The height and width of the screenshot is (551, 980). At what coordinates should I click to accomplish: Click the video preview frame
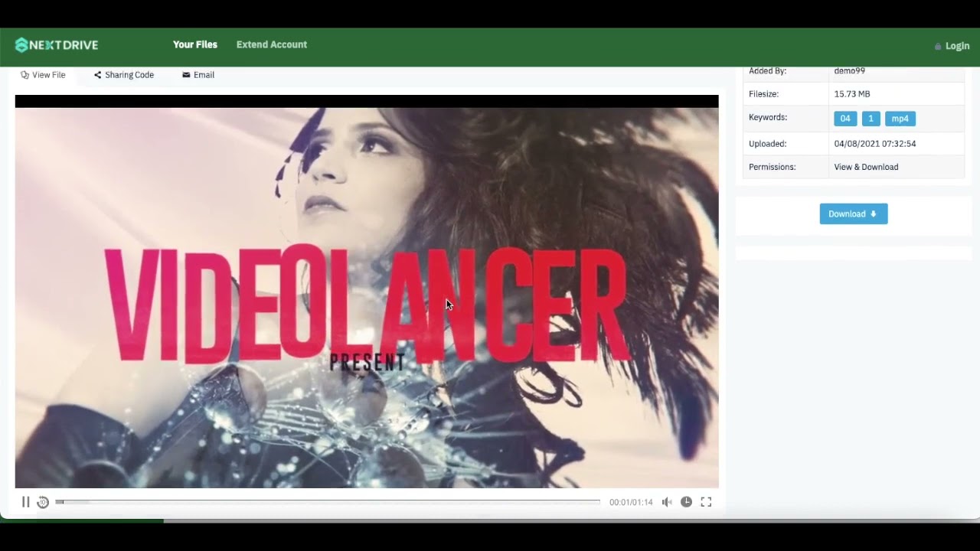[367, 292]
